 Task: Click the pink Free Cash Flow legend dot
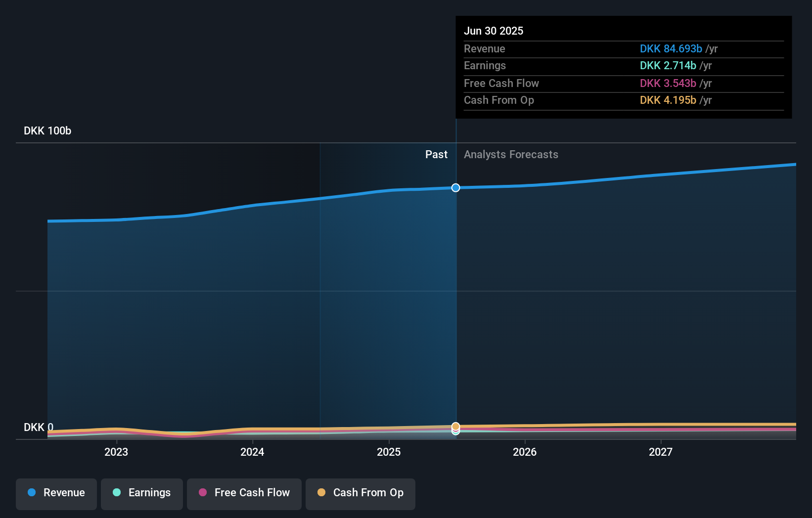tap(203, 493)
